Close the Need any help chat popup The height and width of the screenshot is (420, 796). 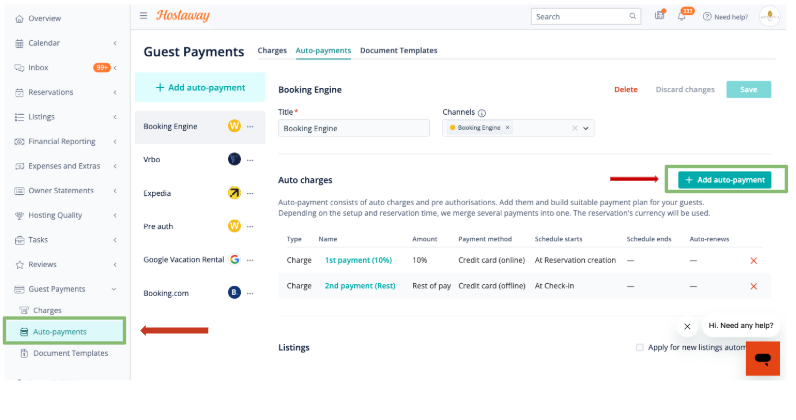pos(687,327)
